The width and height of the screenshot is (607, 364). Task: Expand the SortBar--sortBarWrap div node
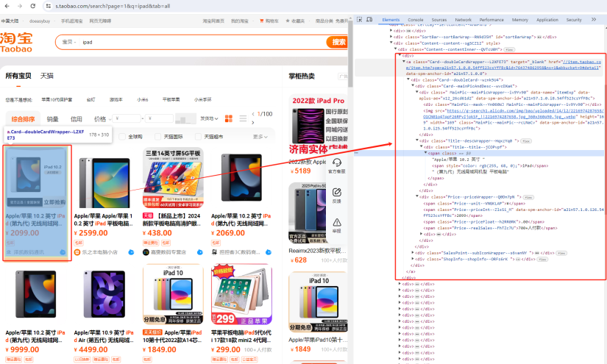pyautogui.click(x=391, y=37)
